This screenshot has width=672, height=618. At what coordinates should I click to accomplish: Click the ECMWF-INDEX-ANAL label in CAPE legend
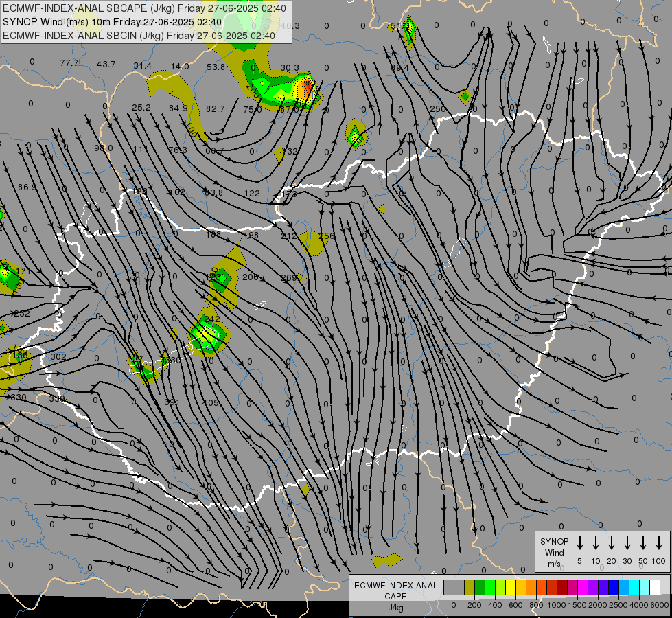(x=395, y=586)
